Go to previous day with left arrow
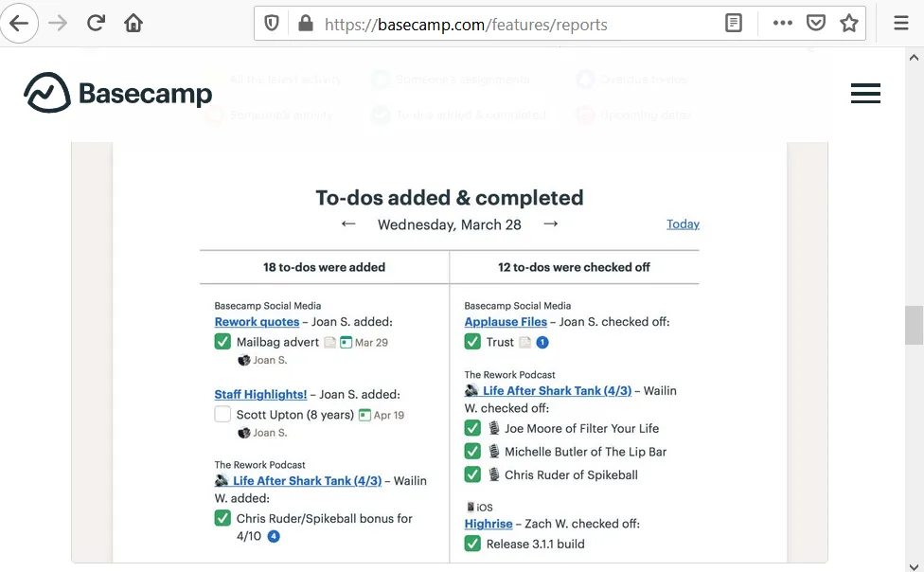 [348, 224]
